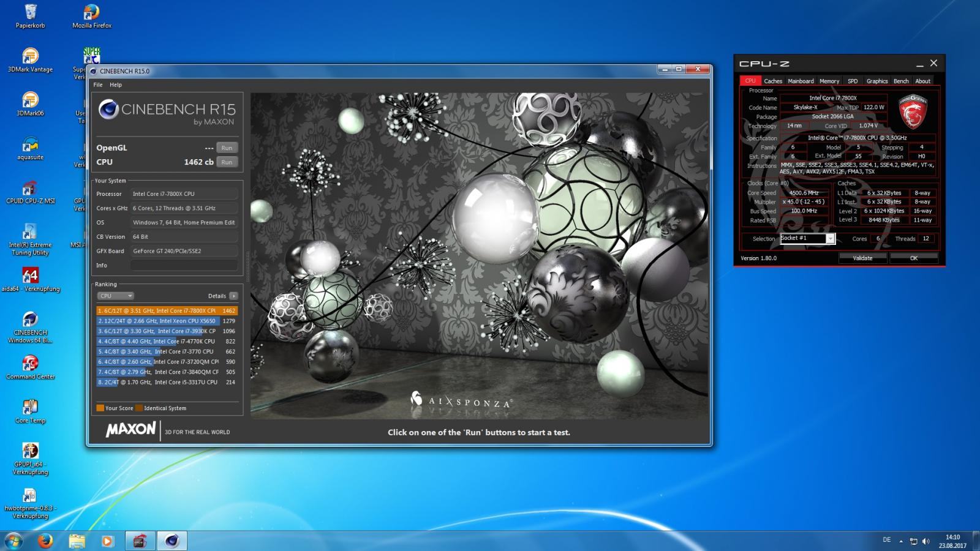Image resolution: width=980 pixels, height=551 pixels.
Task: Open the clock showing 14:10
Action: pos(952,541)
